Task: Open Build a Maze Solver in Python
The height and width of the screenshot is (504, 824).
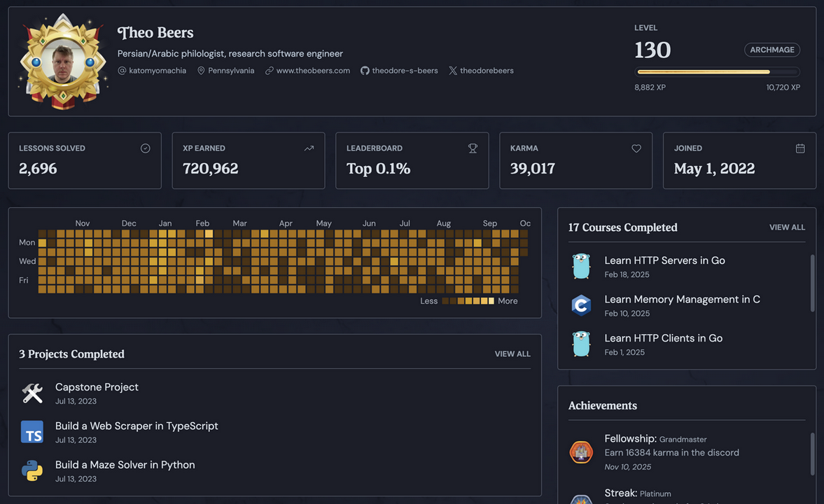Action: pyautogui.click(x=125, y=465)
